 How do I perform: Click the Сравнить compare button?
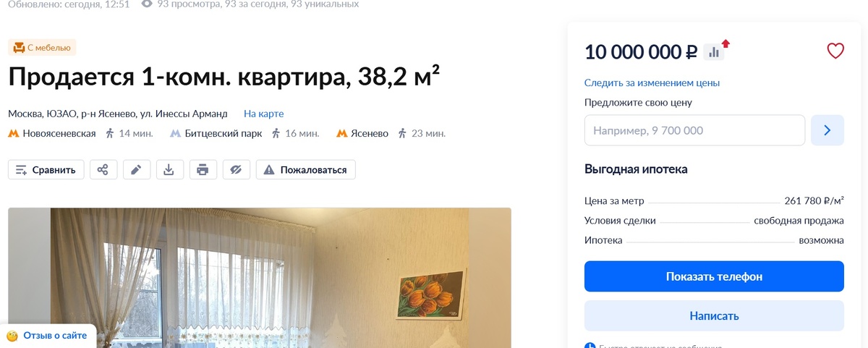46,170
